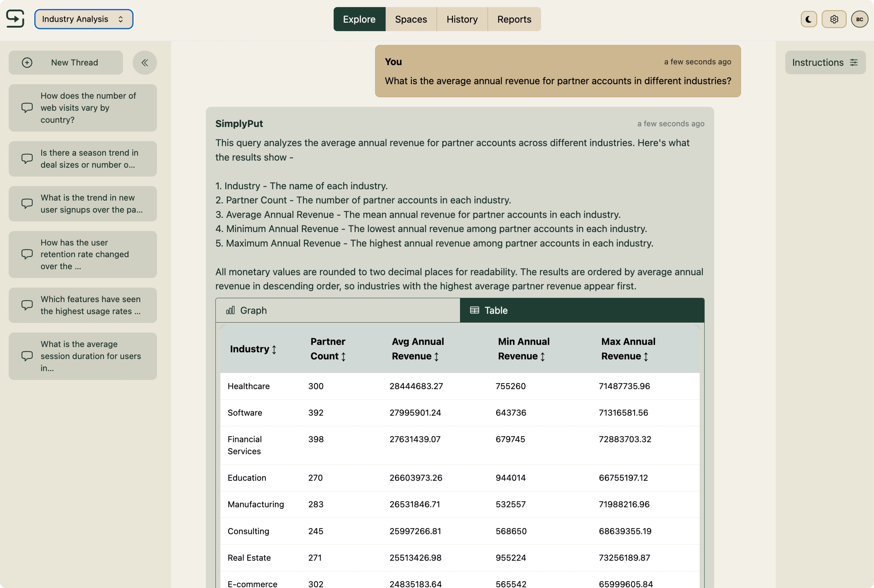Viewport: 874px width, 588px height.
Task: Click min revenue 955224 for Real Estate
Action: pyautogui.click(x=510, y=558)
